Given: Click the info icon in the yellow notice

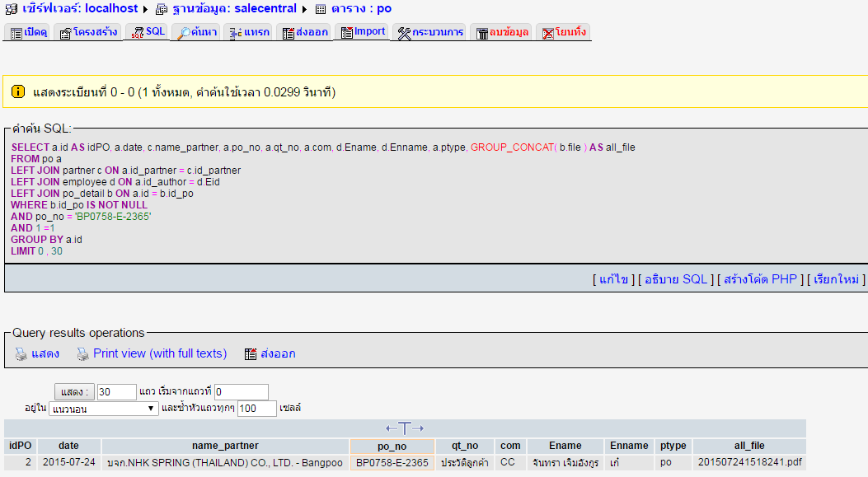Looking at the screenshot, I should click(x=18, y=91).
